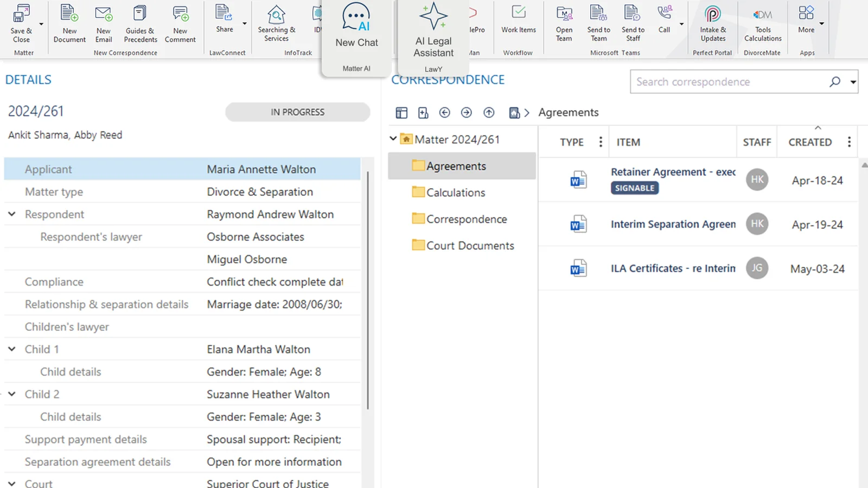The height and width of the screenshot is (488, 868).
Task: Open Intake & Updates in Perfect Portal
Action: (713, 23)
